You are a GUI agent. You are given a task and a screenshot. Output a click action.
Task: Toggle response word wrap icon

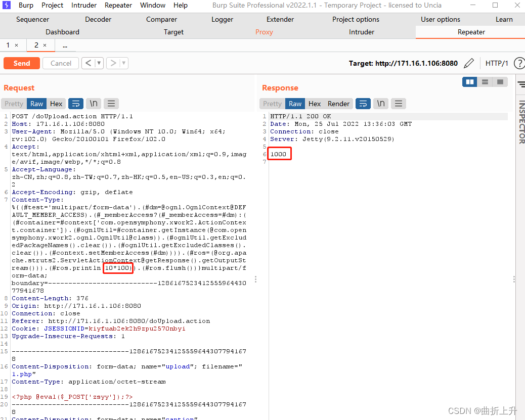point(363,104)
